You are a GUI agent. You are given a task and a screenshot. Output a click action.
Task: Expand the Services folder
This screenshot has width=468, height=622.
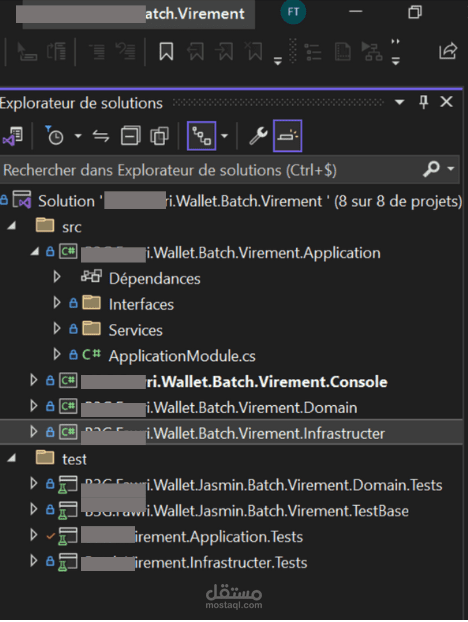[x=57, y=328]
